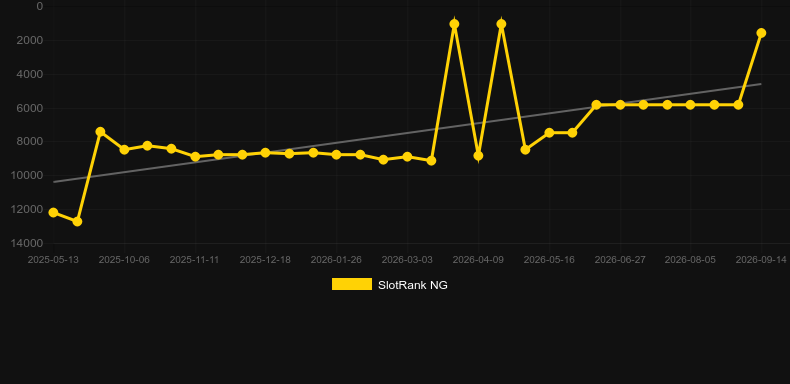Screen dimensions: 790x384
Task: Select the data point above 2026-01-26
Action: click(x=337, y=155)
